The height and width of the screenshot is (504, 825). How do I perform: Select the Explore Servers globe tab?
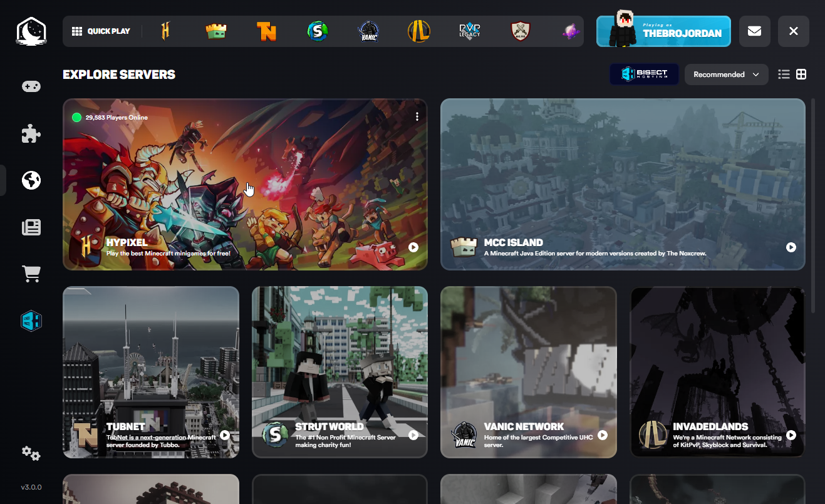pos(31,180)
